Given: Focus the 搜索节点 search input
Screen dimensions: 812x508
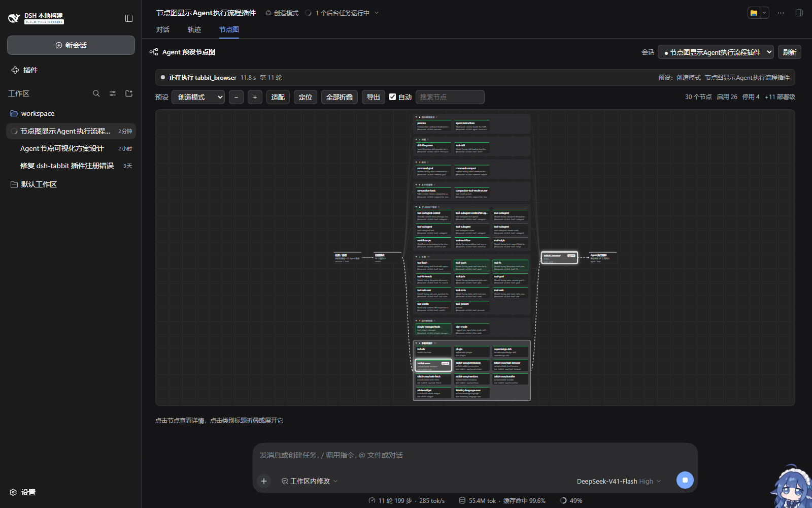Looking at the screenshot, I should point(450,97).
